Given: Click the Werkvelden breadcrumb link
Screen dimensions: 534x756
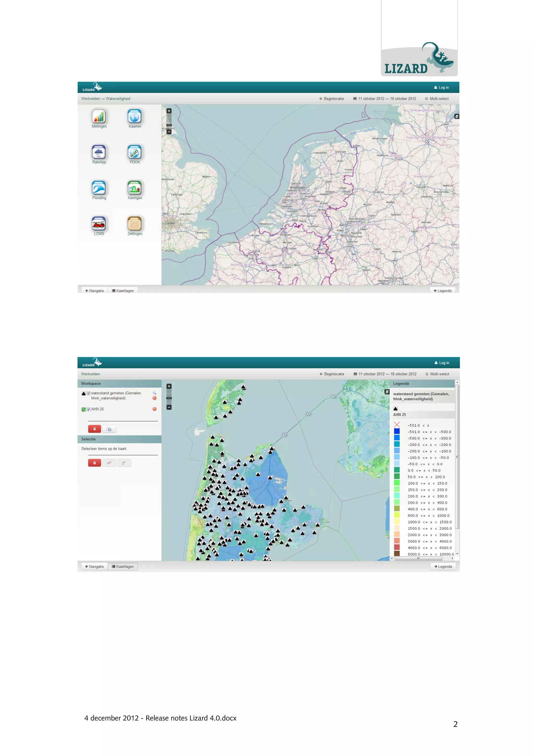Looking at the screenshot, I should (x=90, y=99).
